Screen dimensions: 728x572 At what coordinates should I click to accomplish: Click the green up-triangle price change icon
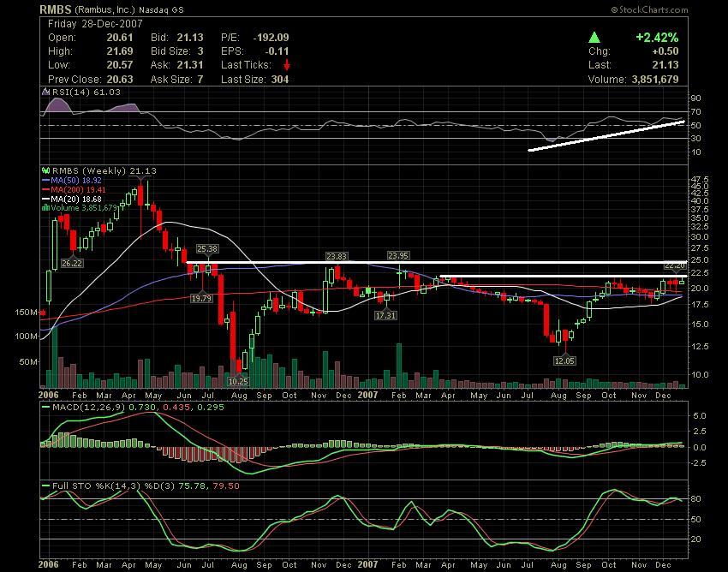coord(594,38)
